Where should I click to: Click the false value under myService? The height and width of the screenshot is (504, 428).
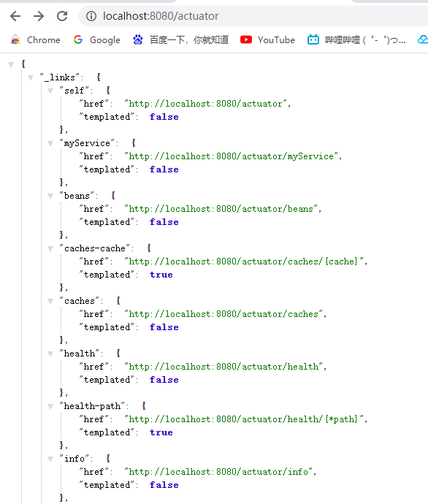[x=164, y=169]
